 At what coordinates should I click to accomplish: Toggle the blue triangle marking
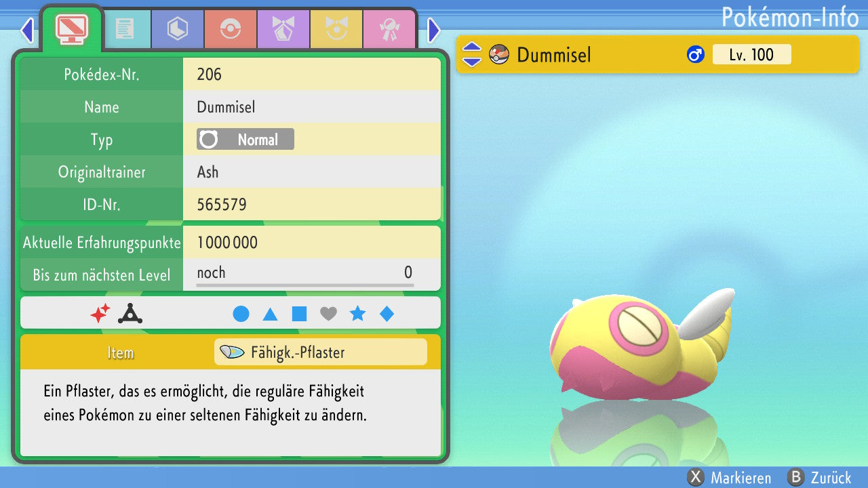pyautogui.click(x=270, y=314)
